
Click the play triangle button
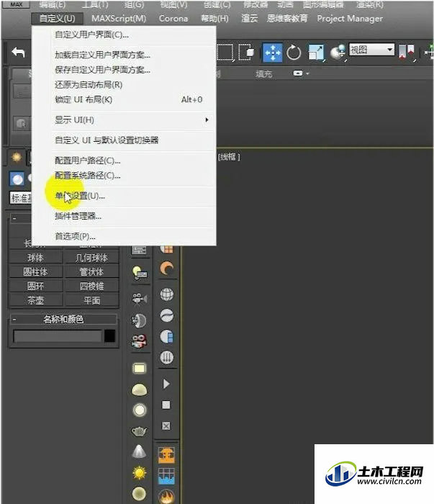pos(166,384)
